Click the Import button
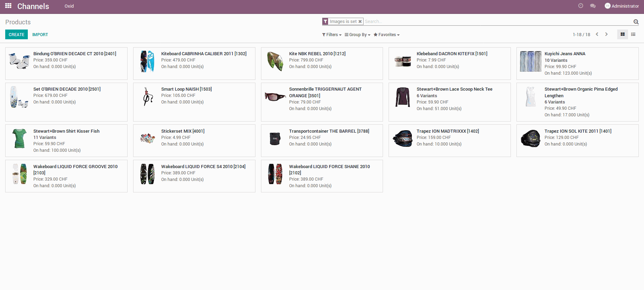Screen dimensions: 644x290 click(40, 35)
